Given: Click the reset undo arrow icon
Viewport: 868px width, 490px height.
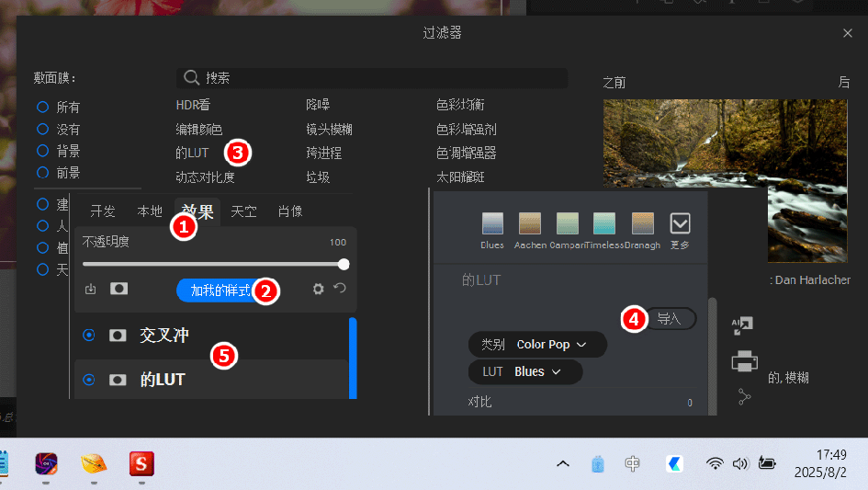Looking at the screenshot, I should 340,288.
